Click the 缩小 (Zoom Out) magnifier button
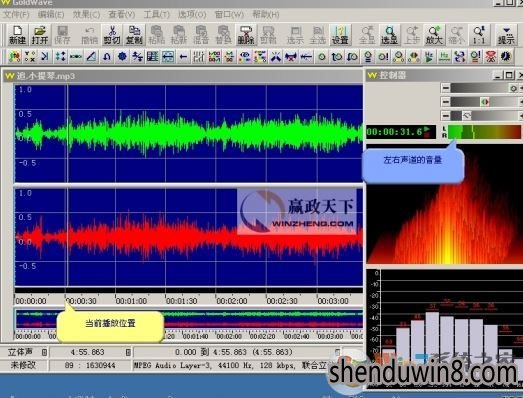Screen dimensions: 523x398 (456, 35)
